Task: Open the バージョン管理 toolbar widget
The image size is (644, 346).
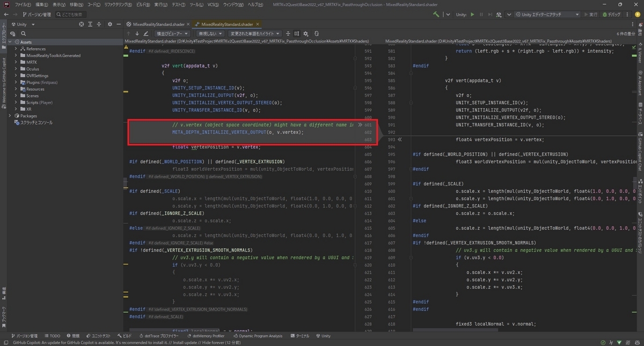Action: [x=36, y=14]
